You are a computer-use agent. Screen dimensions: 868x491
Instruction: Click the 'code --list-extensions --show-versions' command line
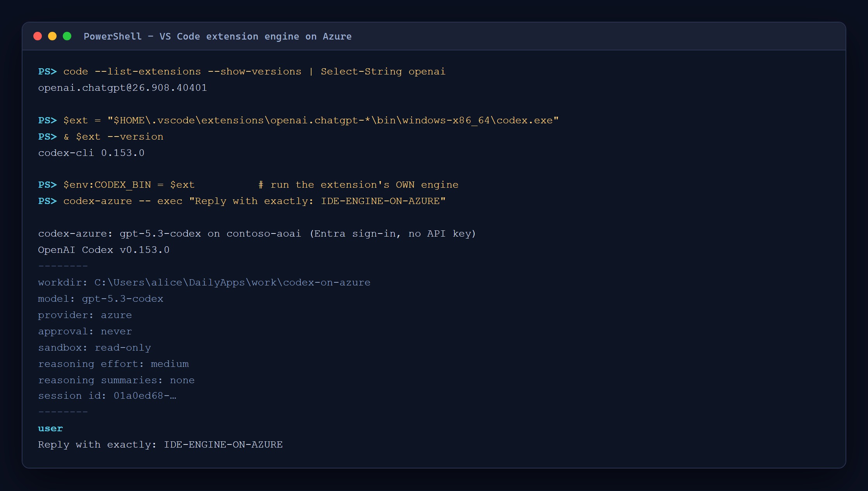click(254, 72)
